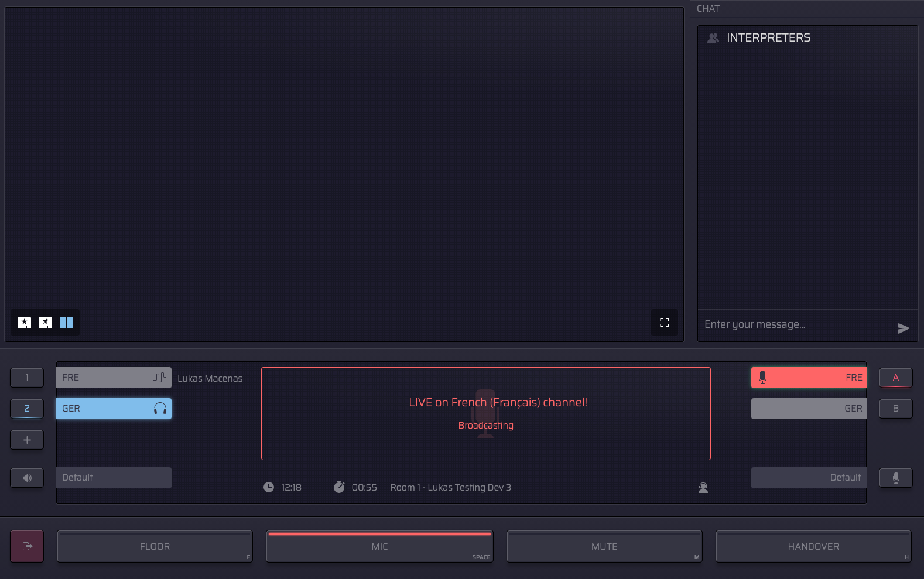
Task: Select output channel A
Action: [896, 378]
